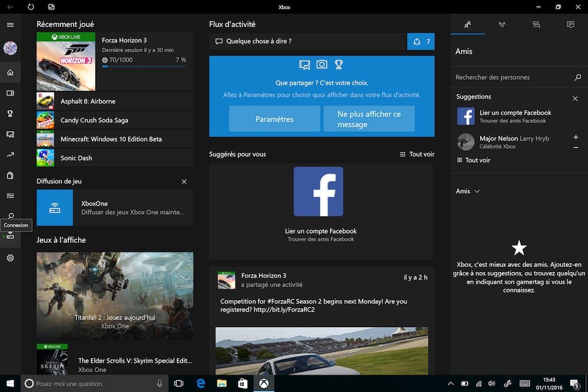The height and width of the screenshot is (392, 588).
Task: Click Tout voir under Suggestions
Action: [474, 160]
